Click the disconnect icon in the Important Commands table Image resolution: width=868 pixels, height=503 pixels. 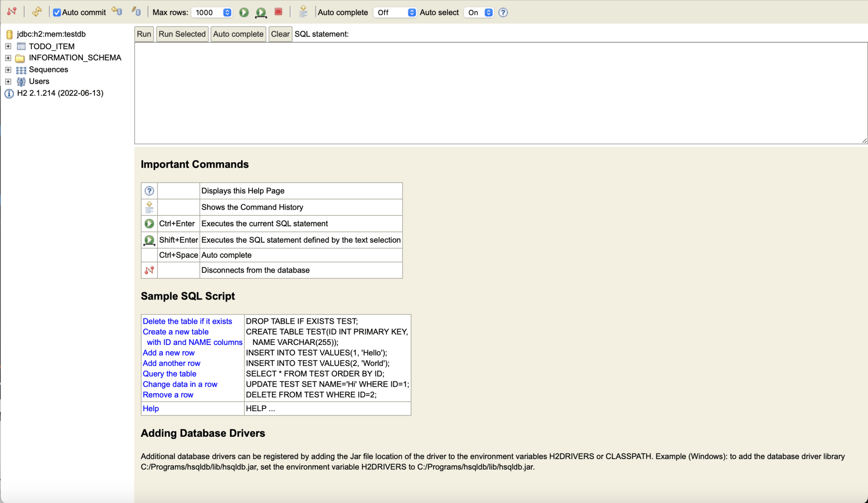tap(149, 270)
